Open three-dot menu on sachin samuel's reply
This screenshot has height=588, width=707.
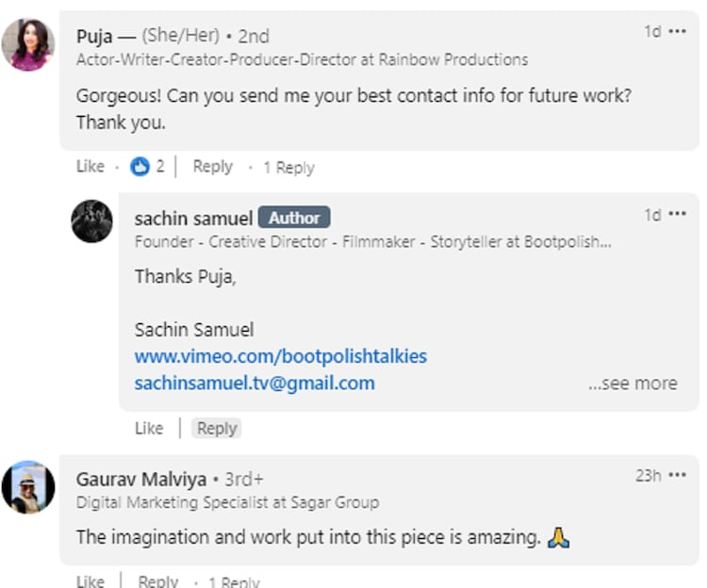(677, 215)
